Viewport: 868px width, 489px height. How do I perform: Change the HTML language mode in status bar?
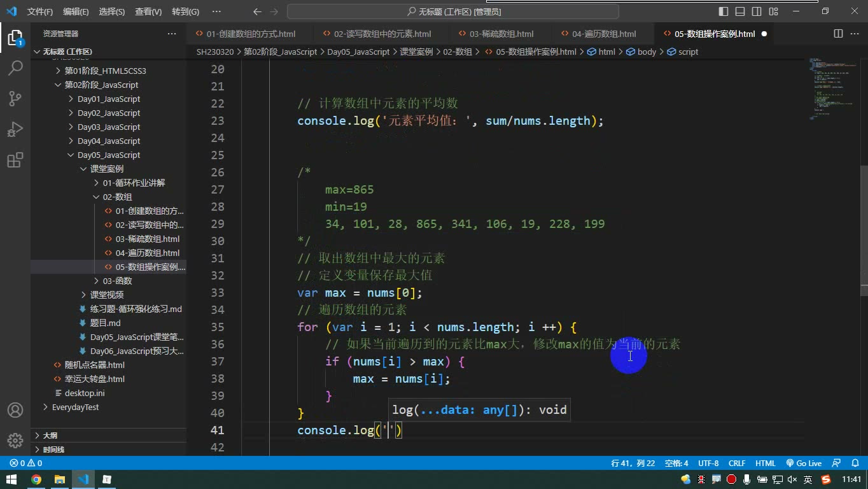[765, 464]
